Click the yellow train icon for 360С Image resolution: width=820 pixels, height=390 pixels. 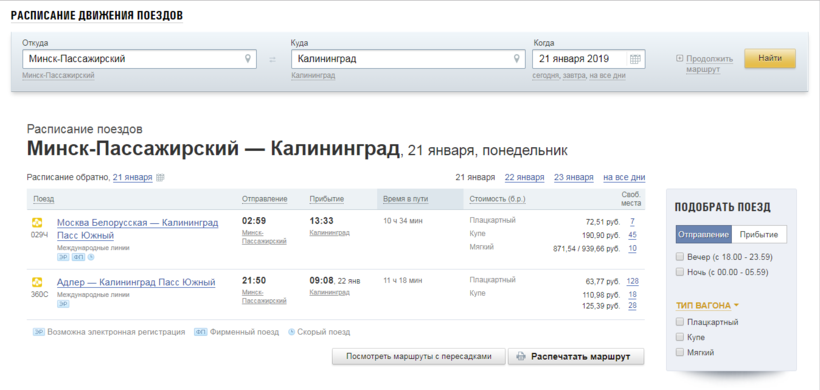(37, 282)
